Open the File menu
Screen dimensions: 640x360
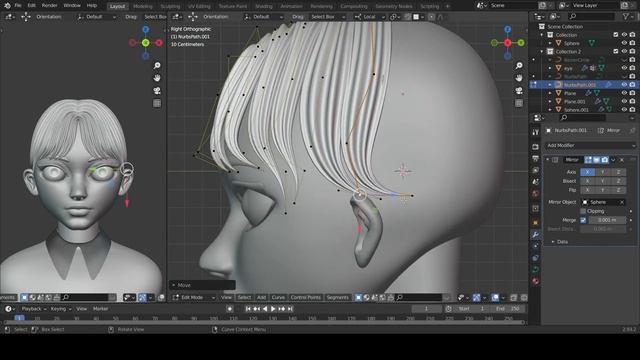click(x=18, y=6)
